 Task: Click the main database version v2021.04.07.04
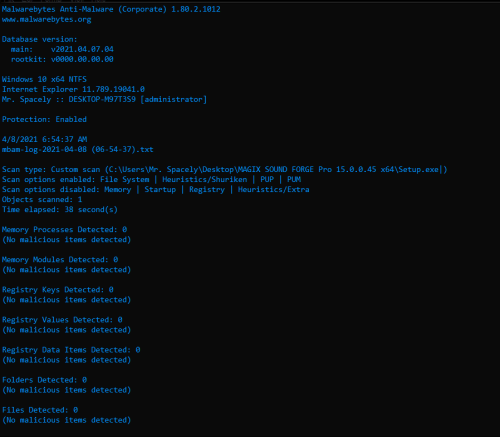point(82,49)
